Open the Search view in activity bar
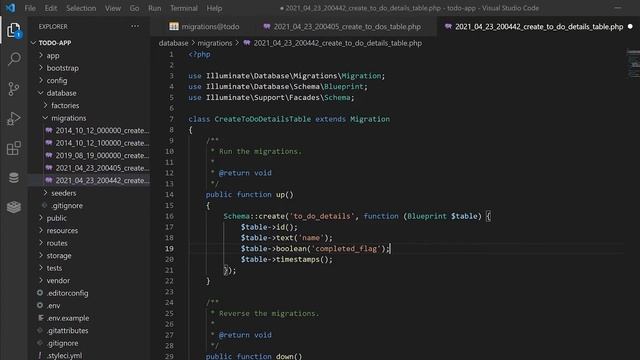The width and height of the screenshot is (640, 360). 14,59
